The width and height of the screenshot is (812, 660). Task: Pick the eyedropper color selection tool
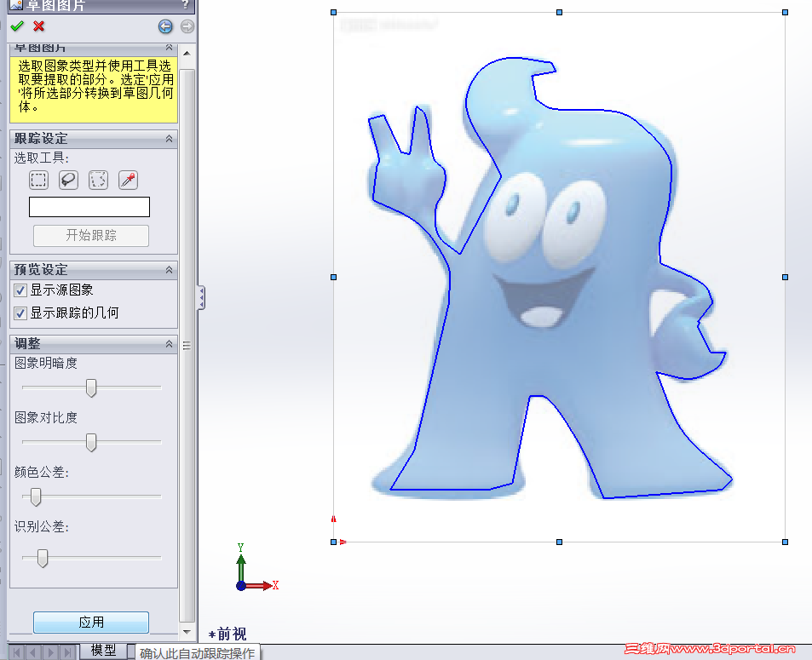126,180
